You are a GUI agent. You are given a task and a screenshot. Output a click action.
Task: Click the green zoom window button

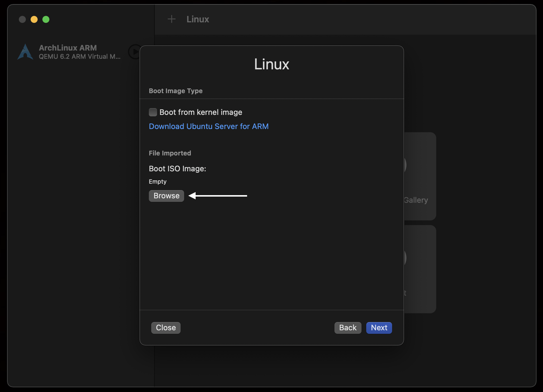tap(46, 19)
